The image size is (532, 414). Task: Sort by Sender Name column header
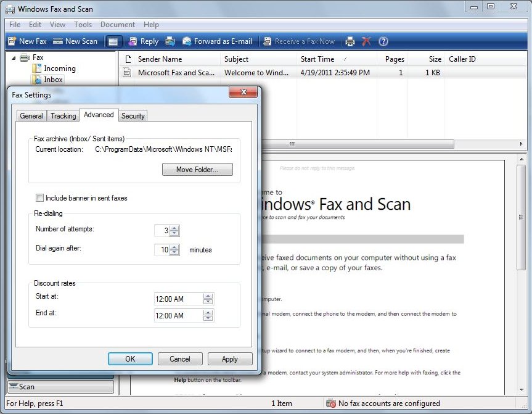coord(178,59)
